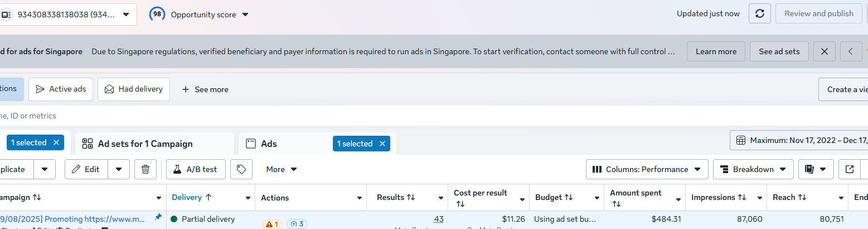Open the Breakdown dropdown
This screenshot has width=868, height=229.
[753, 169]
